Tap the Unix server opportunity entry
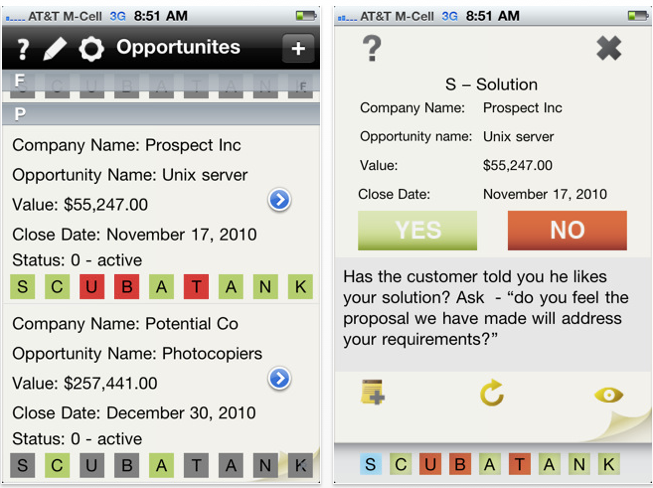653x488 pixels. tap(161, 214)
